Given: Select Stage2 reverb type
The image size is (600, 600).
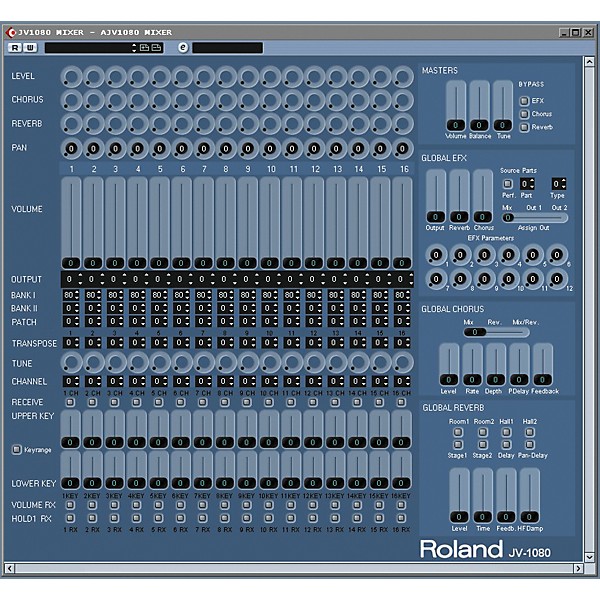Looking at the screenshot, I should pos(483,445).
